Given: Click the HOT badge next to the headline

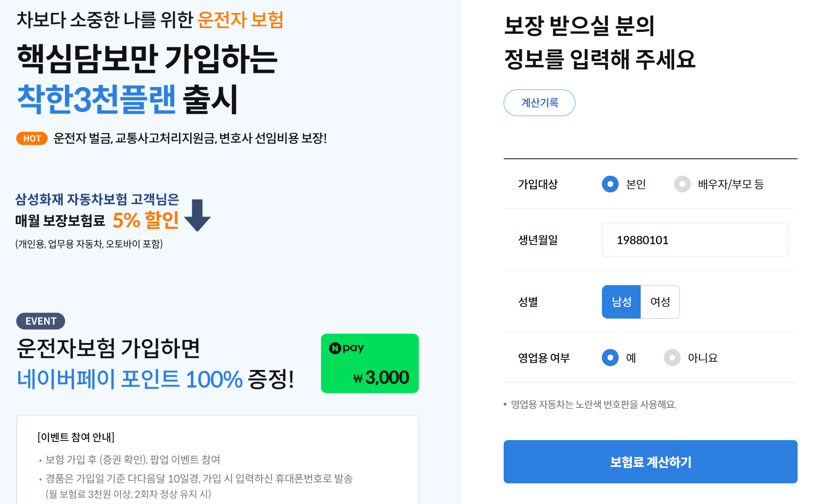Looking at the screenshot, I should tap(32, 138).
